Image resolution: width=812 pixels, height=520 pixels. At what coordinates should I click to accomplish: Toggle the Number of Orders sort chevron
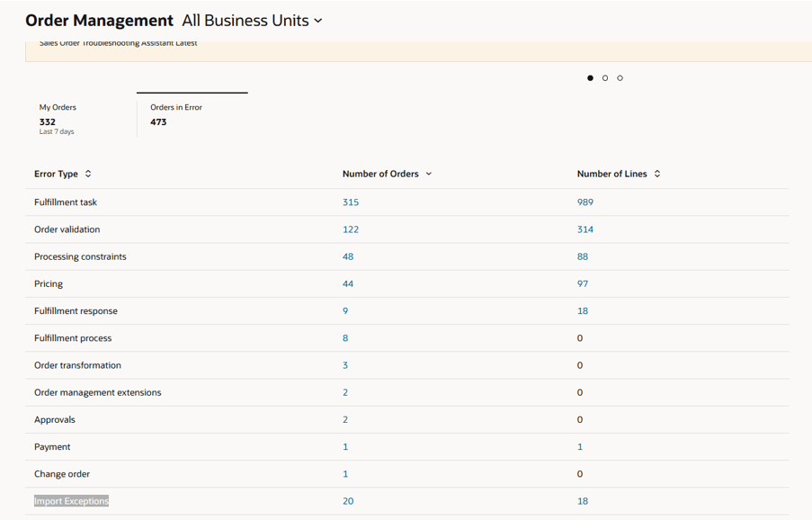pos(429,174)
